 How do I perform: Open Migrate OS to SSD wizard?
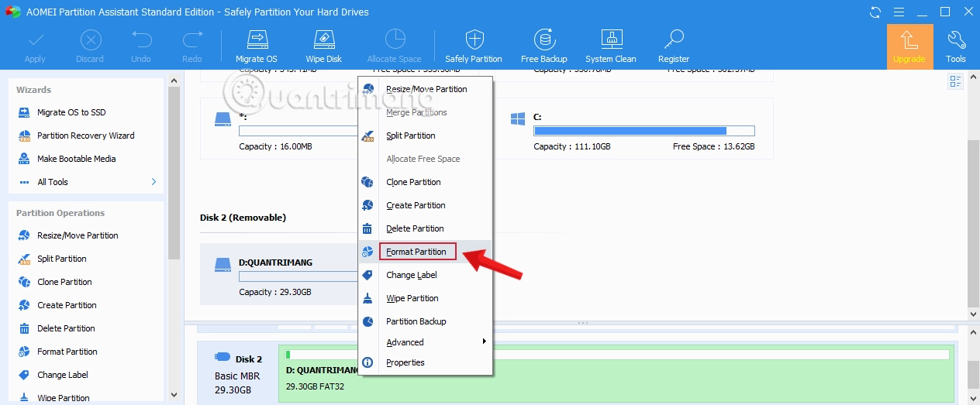[71, 112]
